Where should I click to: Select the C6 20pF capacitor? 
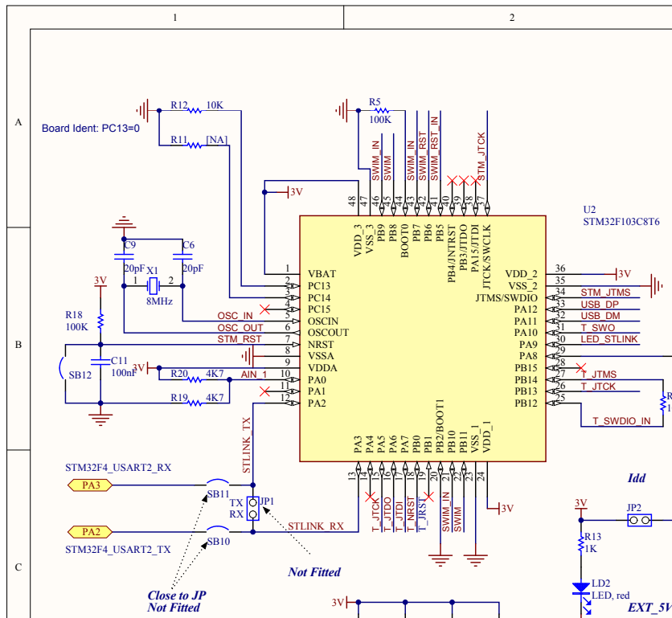(182, 256)
